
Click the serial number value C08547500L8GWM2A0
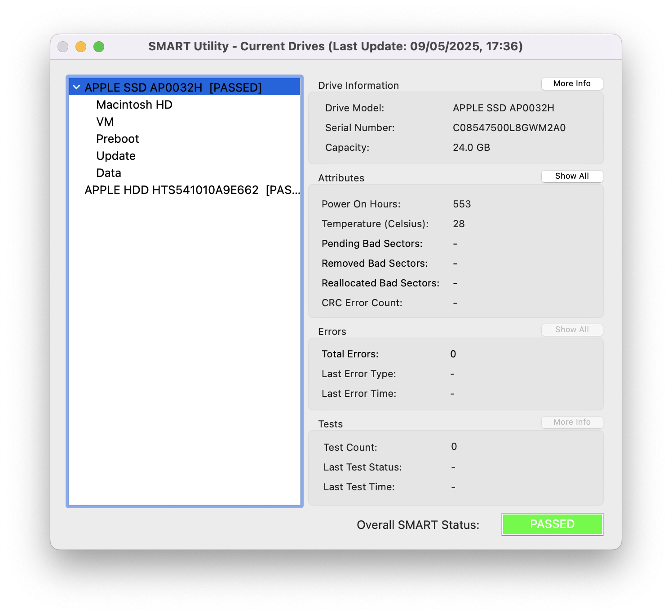tap(509, 128)
